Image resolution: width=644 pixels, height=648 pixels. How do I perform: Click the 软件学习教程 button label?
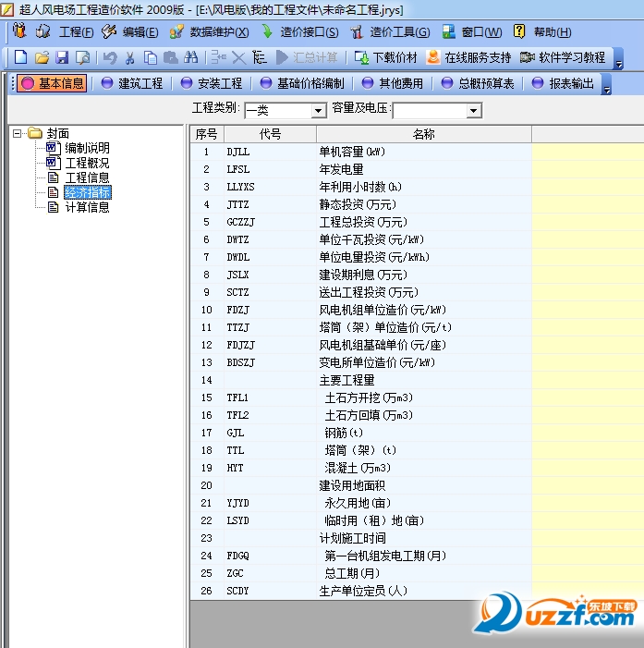coord(572,57)
